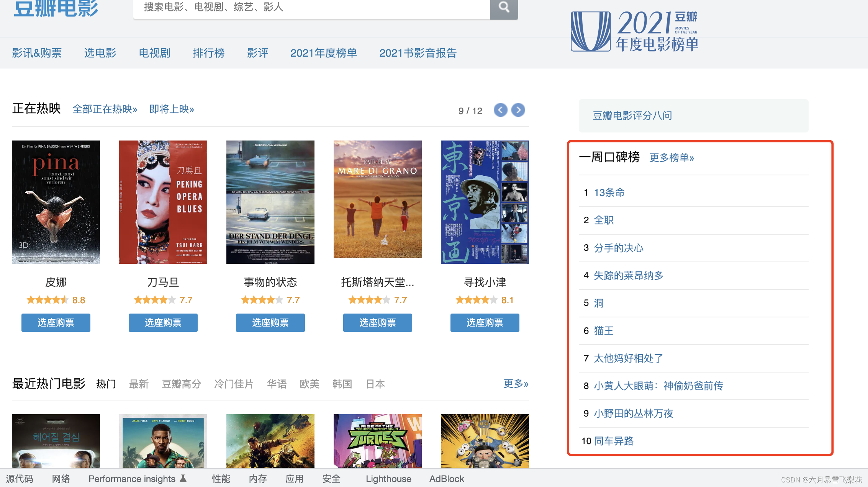The image size is (868, 487).
Task: Open ranked movie 洞
Action: point(599,303)
